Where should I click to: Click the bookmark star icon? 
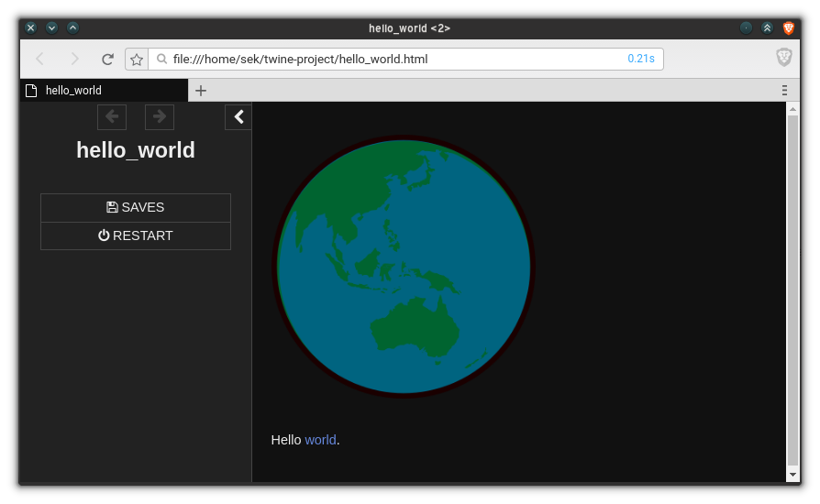click(137, 60)
